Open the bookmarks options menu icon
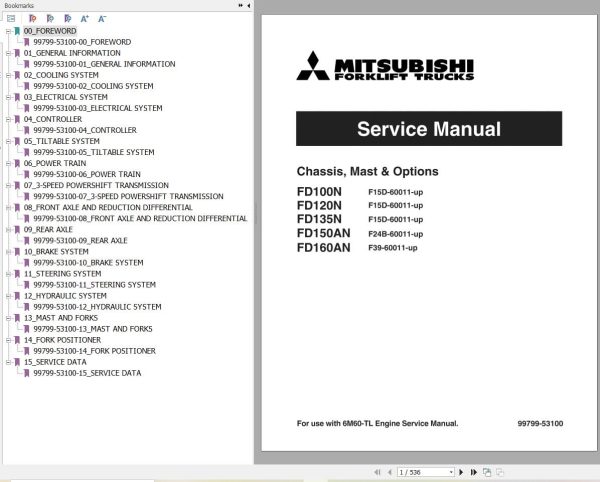The width and height of the screenshot is (600, 482). [x=11, y=18]
